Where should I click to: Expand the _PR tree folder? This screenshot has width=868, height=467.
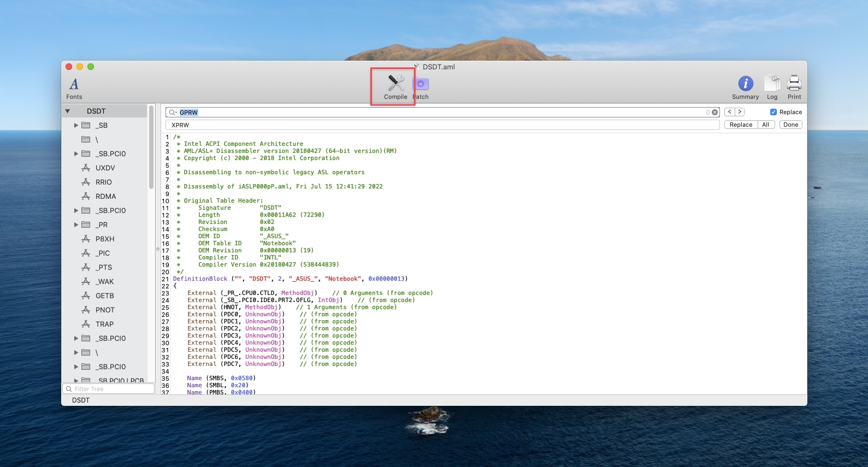(x=76, y=225)
